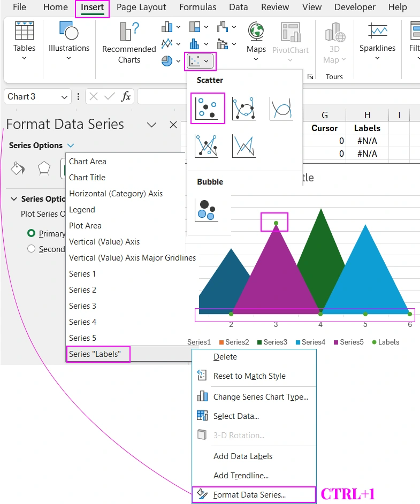Expand the Series Options dropdown arrow

71,146
